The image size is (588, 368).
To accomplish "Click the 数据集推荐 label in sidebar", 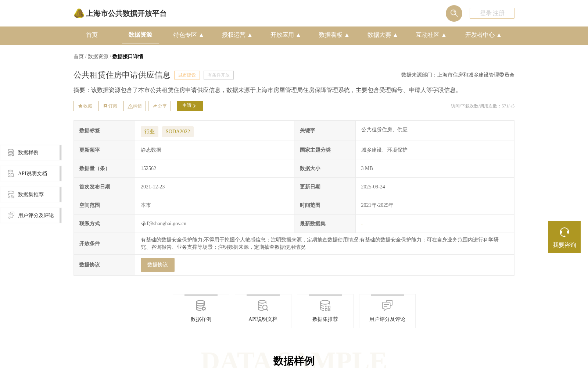I will (x=31, y=195).
